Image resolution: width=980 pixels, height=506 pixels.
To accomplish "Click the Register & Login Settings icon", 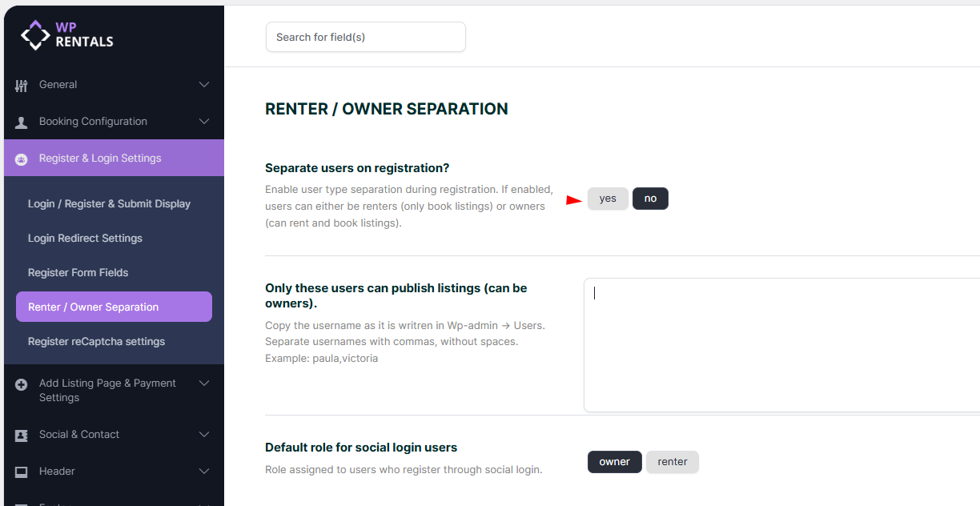I will [x=22, y=159].
